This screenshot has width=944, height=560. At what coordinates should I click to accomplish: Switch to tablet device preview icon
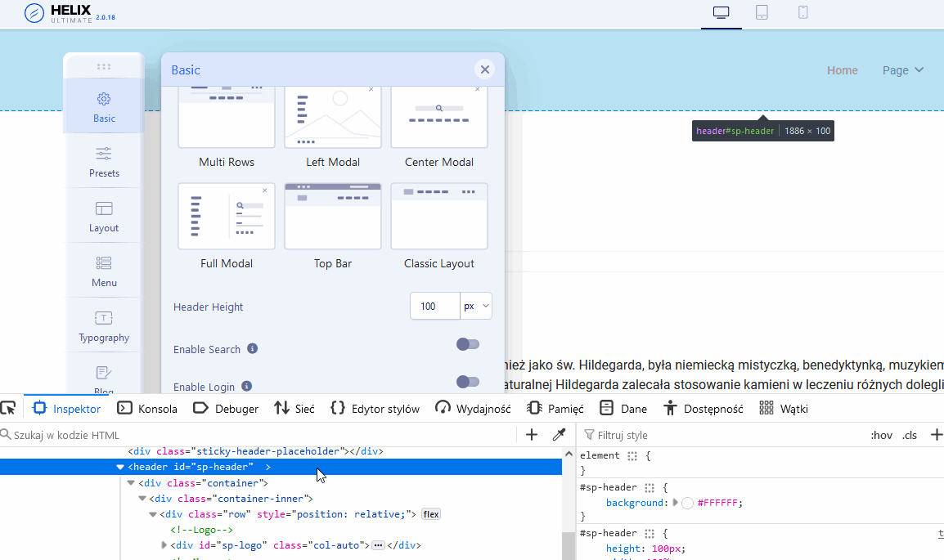(762, 12)
